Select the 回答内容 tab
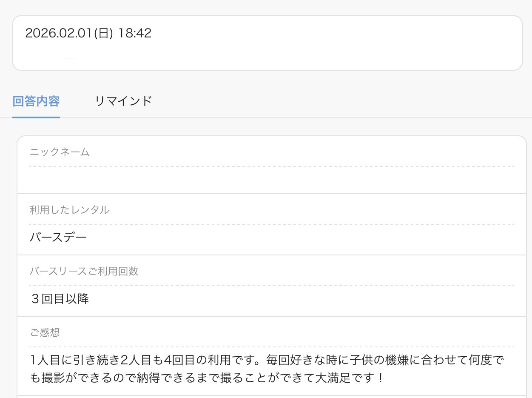The height and width of the screenshot is (398, 532). [36, 101]
